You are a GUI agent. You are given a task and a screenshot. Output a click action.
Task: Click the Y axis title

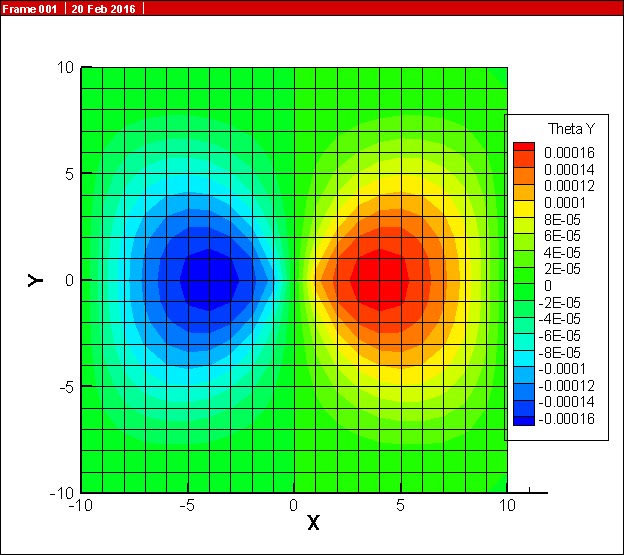click(x=35, y=280)
